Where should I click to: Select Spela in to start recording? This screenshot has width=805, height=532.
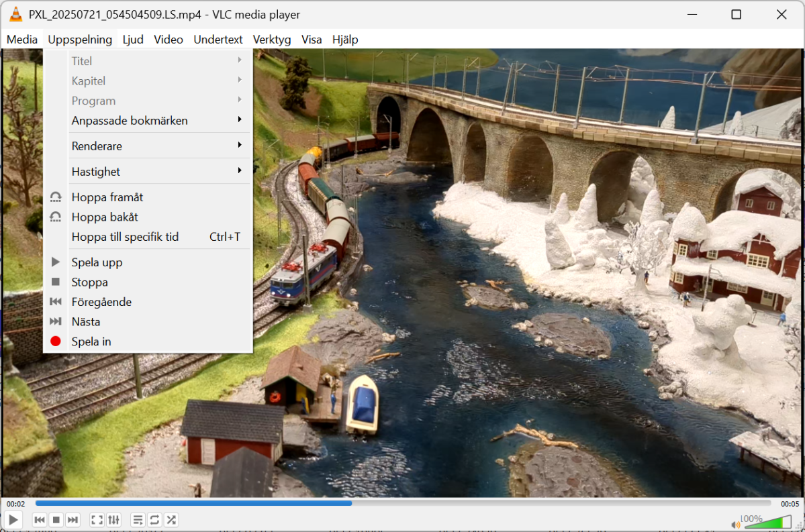point(91,341)
